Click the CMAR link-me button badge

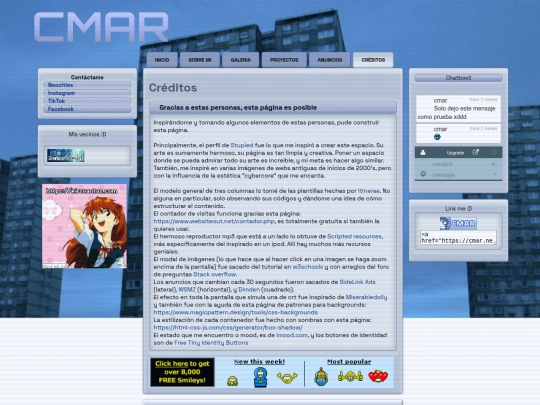point(458,224)
